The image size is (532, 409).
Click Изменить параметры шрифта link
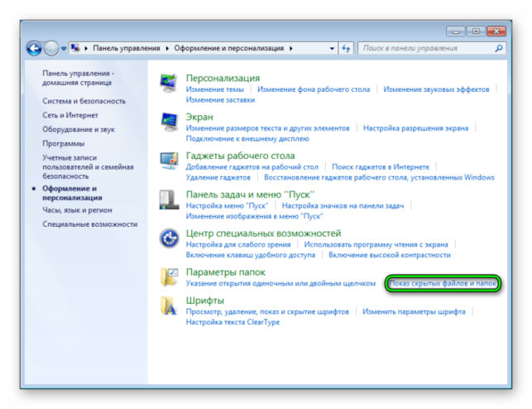point(414,311)
